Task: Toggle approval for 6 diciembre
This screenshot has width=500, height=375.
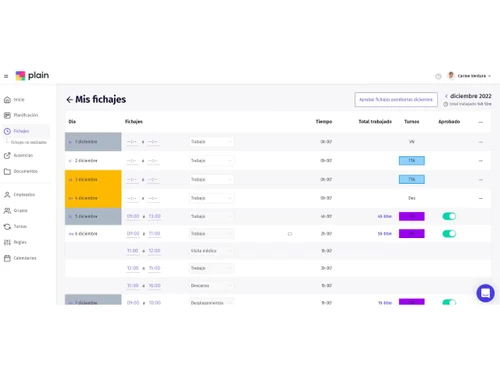Action: point(449,234)
